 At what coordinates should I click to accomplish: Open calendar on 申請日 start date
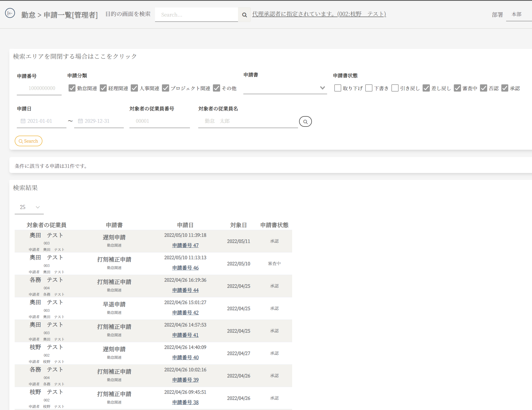click(x=23, y=121)
